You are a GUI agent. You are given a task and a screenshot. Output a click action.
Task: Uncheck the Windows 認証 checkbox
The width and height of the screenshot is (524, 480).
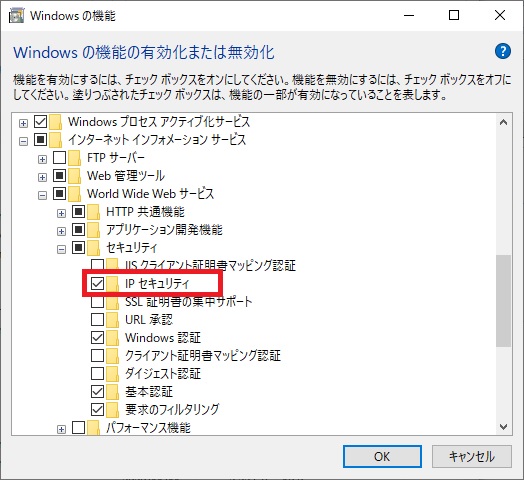(x=97, y=338)
